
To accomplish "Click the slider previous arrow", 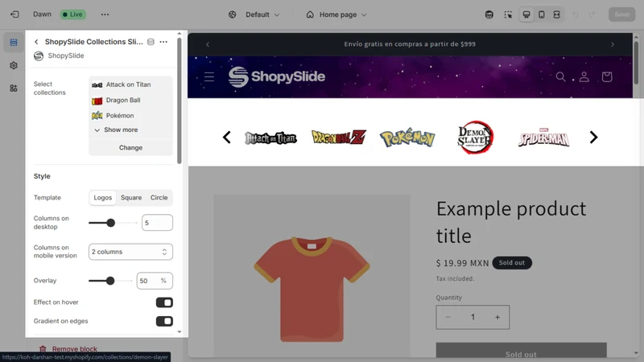I will tap(227, 137).
